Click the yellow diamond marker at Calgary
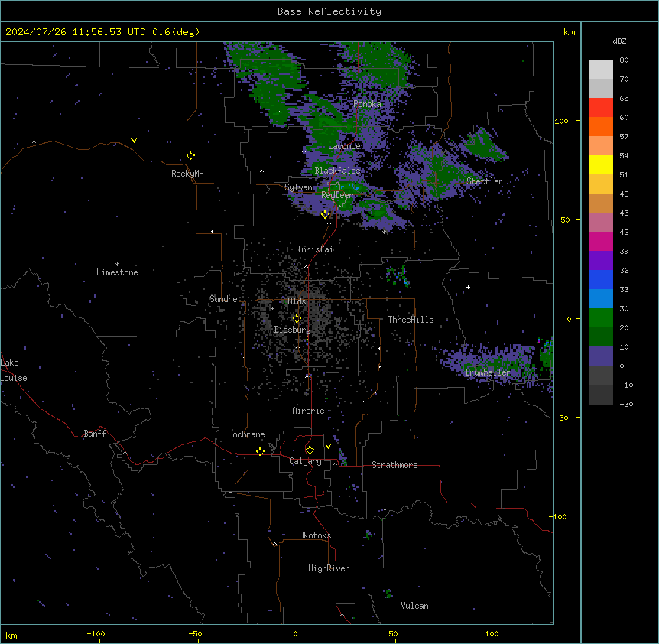This screenshot has width=659, height=644. [310, 450]
